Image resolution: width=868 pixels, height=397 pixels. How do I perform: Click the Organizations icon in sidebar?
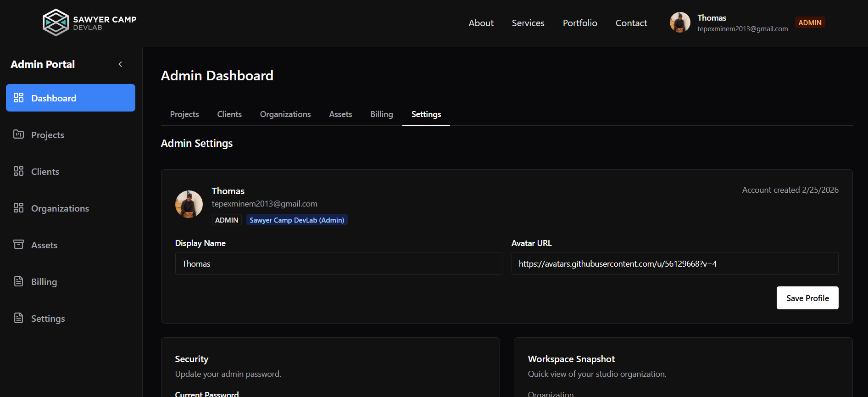coord(18,208)
